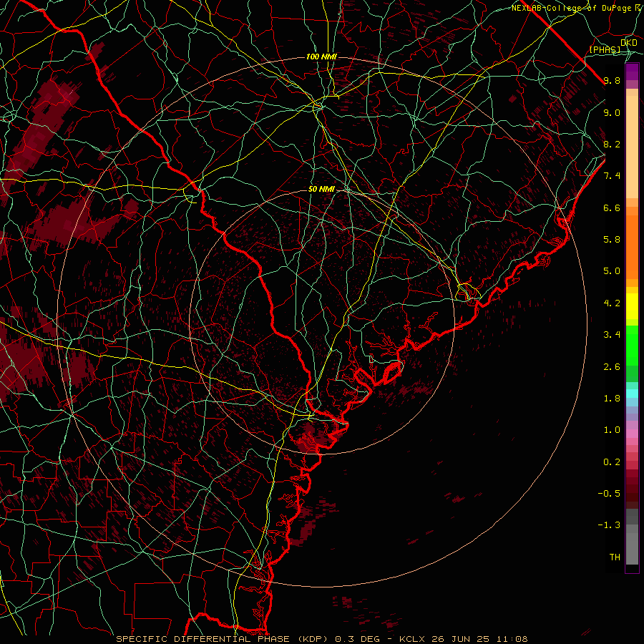Click the "100 NMI" range ring label
Viewport: 644px width, 644px height.
321,57
